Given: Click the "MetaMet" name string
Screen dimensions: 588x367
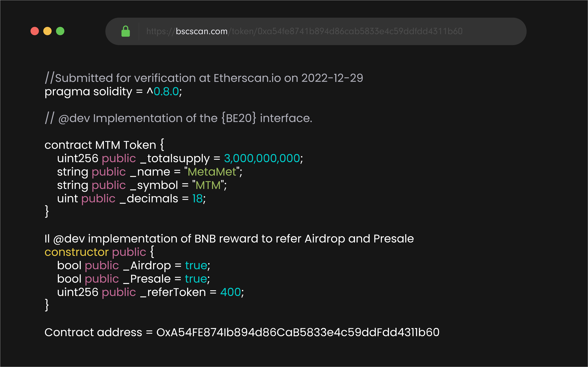Looking at the screenshot, I should click(212, 172).
